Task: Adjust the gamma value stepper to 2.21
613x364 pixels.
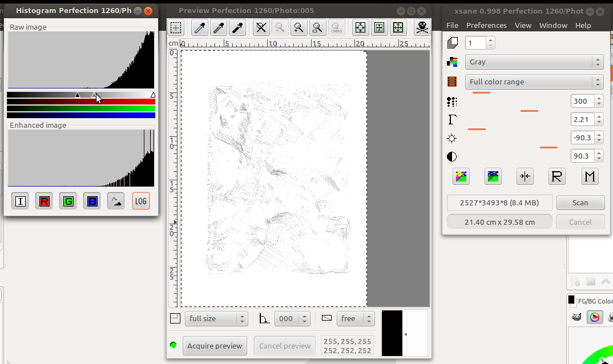Action: point(599,119)
